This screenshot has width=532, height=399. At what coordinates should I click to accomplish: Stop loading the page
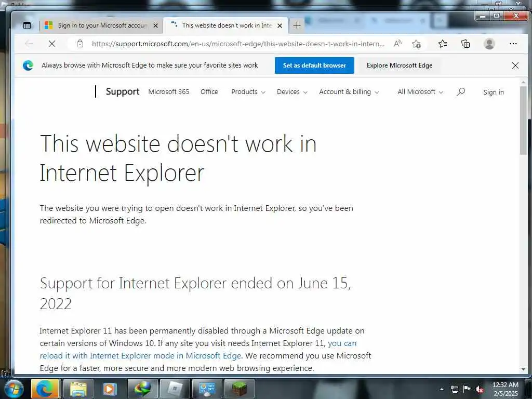pyautogui.click(x=52, y=44)
